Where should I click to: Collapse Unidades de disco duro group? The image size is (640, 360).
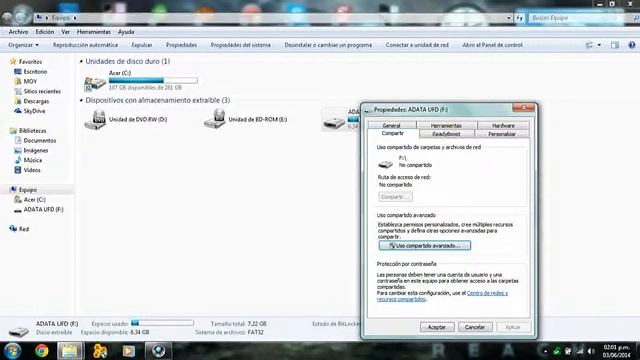point(81,61)
